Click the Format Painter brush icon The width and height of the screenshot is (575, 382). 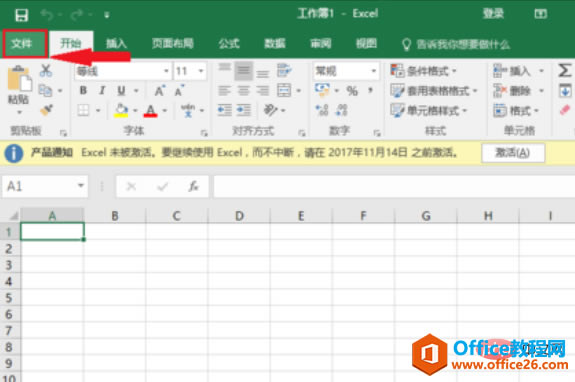click(46, 109)
